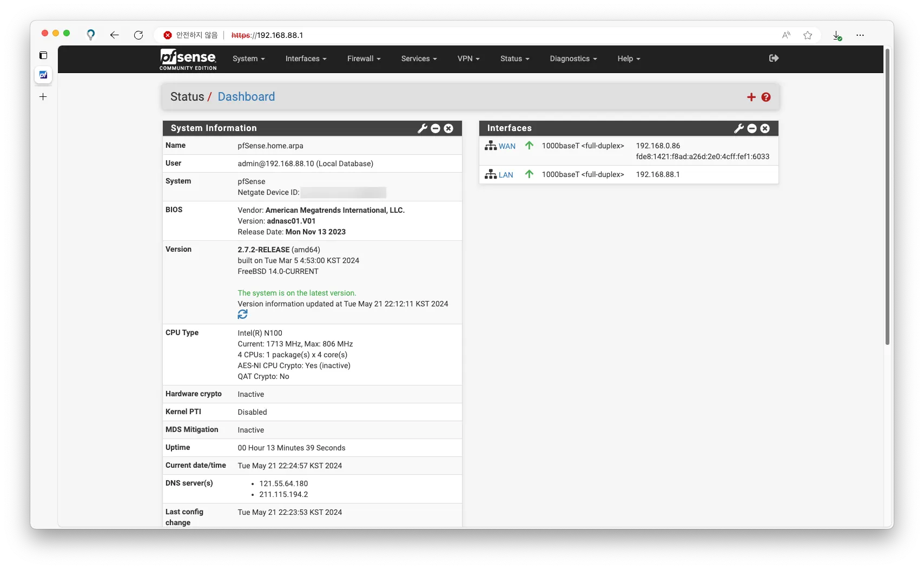This screenshot has width=924, height=569.
Task: Click the not-secure warning icon in address bar
Action: pos(168,35)
